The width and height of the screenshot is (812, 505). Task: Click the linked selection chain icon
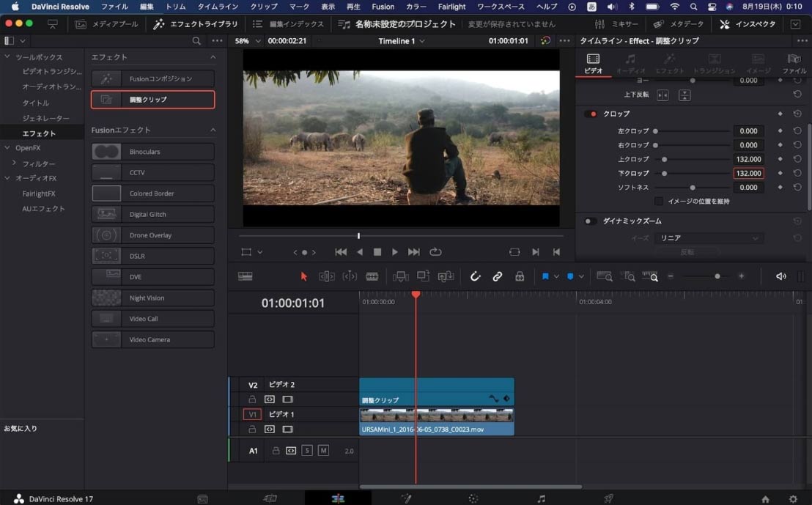(x=498, y=276)
